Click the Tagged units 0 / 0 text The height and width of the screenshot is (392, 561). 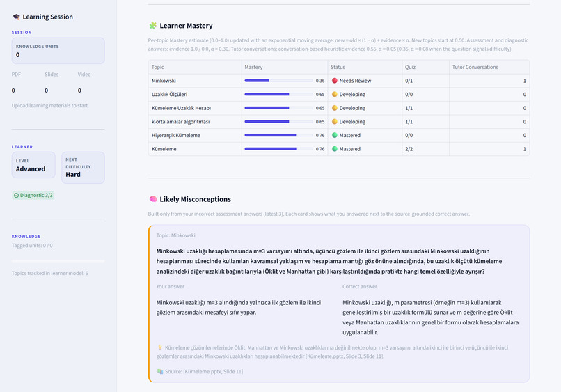pyautogui.click(x=32, y=246)
